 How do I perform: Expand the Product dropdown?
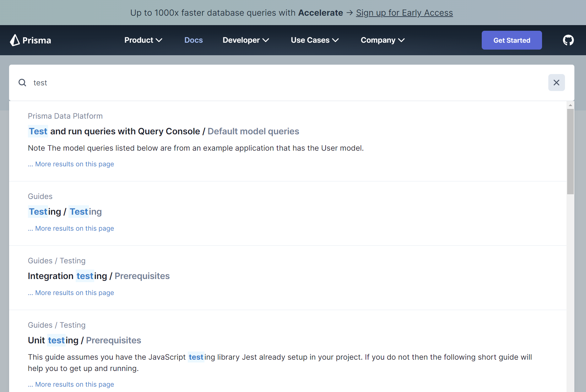[143, 40]
